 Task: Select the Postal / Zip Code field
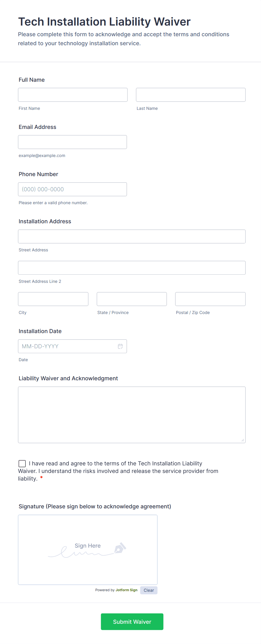pos(210,299)
